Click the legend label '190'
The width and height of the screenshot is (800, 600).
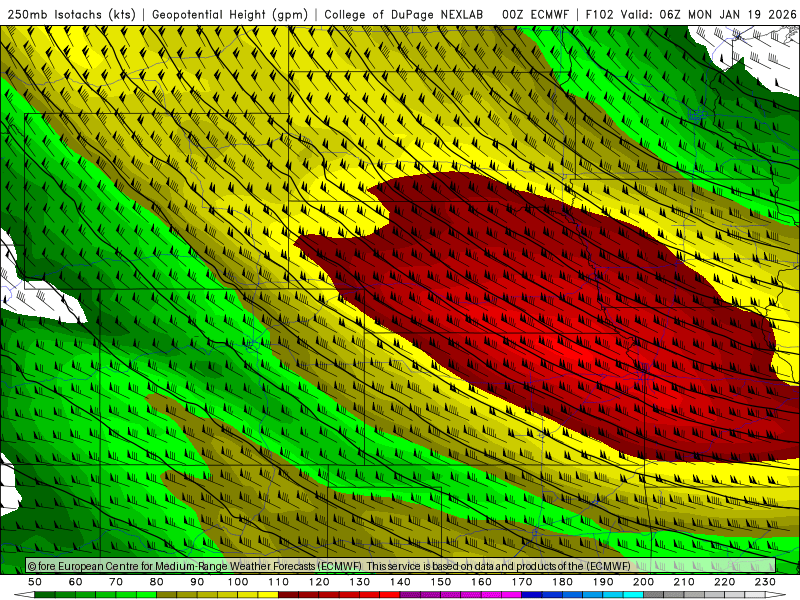tap(603, 582)
